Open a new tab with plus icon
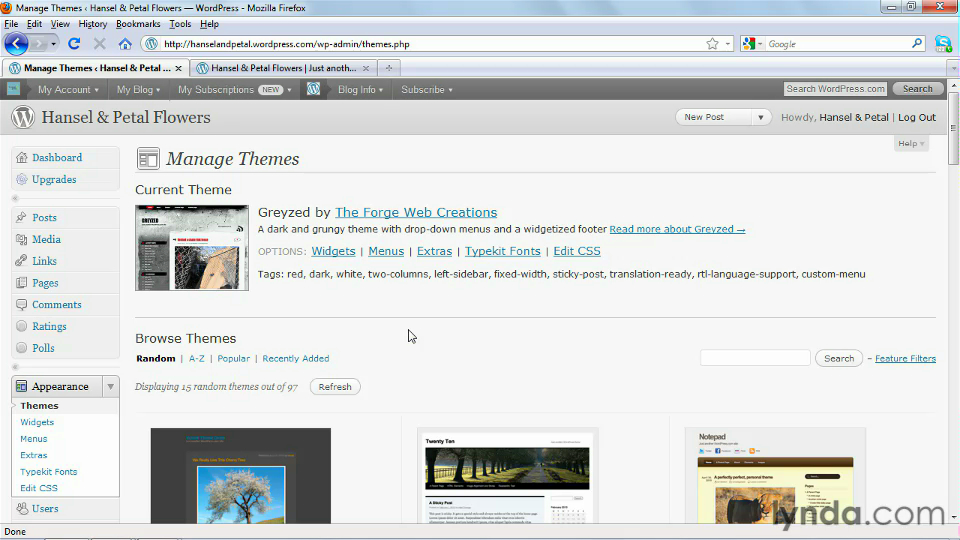The width and height of the screenshot is (960, 540). [388, 68]
